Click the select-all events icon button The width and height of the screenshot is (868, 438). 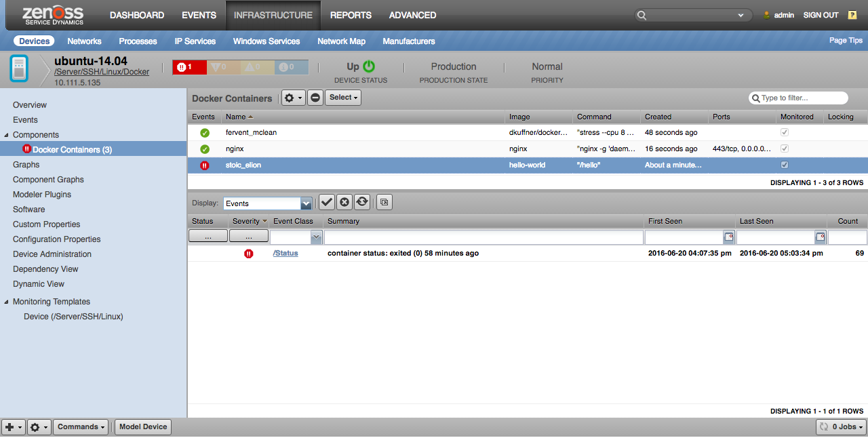pyautogui.click(x=384, y=202)
